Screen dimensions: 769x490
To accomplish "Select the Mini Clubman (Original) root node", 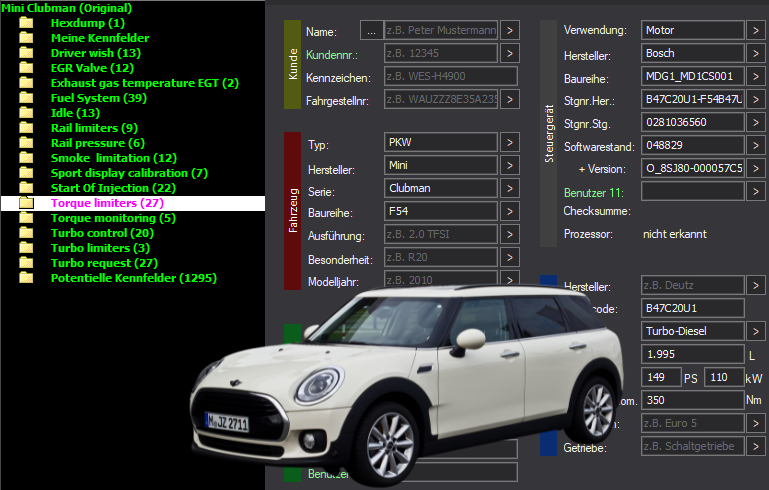I will coord(67,8).
